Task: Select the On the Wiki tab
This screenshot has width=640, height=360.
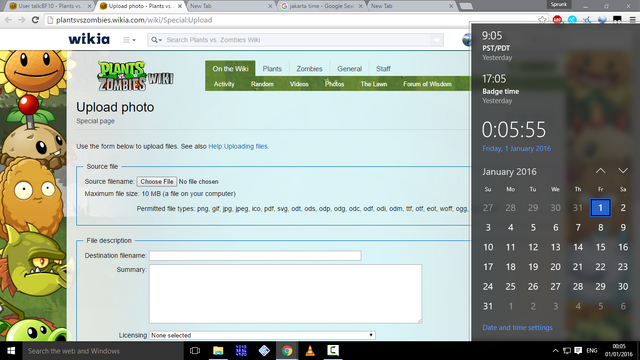Action: point(230,69)
